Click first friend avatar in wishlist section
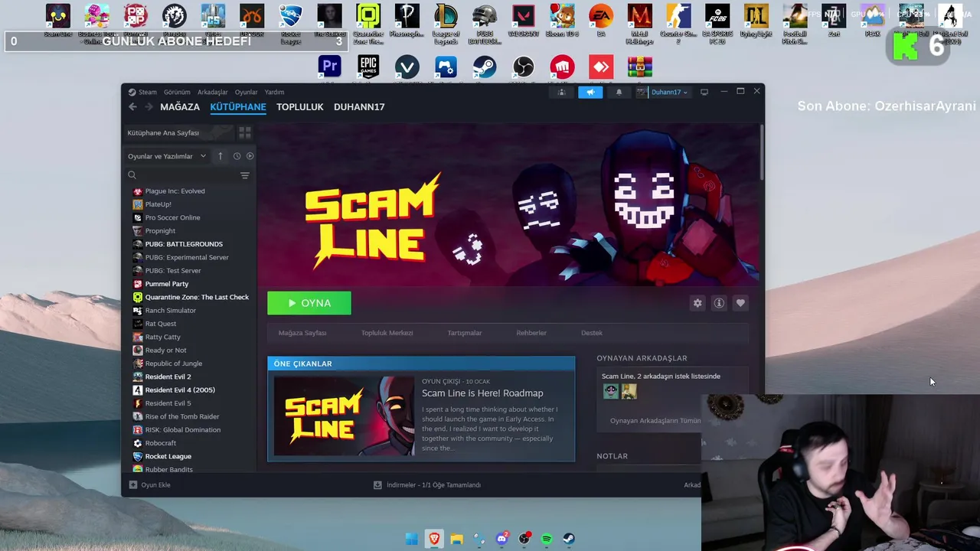The width and height of the screenshot is (980, 551). pos(611,391)
